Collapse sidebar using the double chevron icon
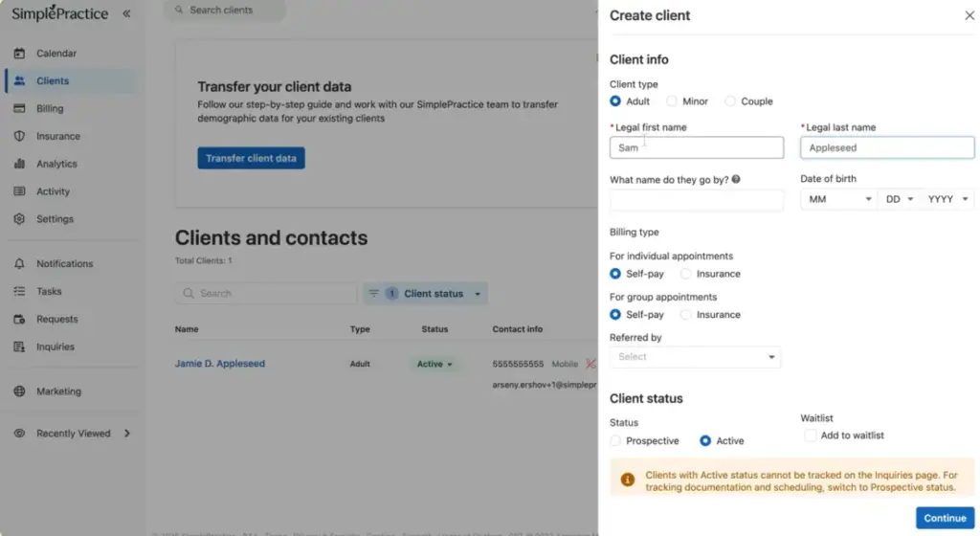 point(126,13)
